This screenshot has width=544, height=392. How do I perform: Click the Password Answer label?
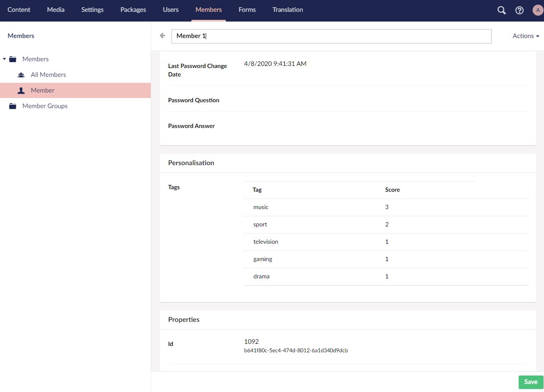click(191, 126)
